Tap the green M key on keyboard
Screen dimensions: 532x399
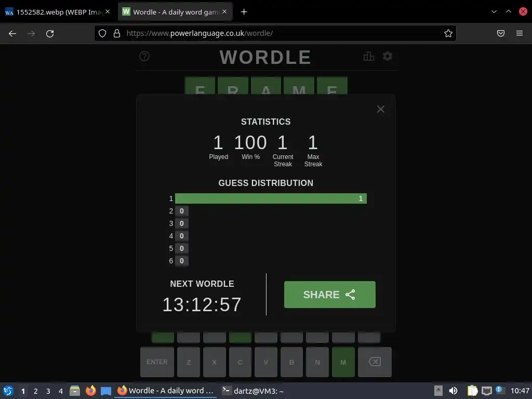point(343,362)
